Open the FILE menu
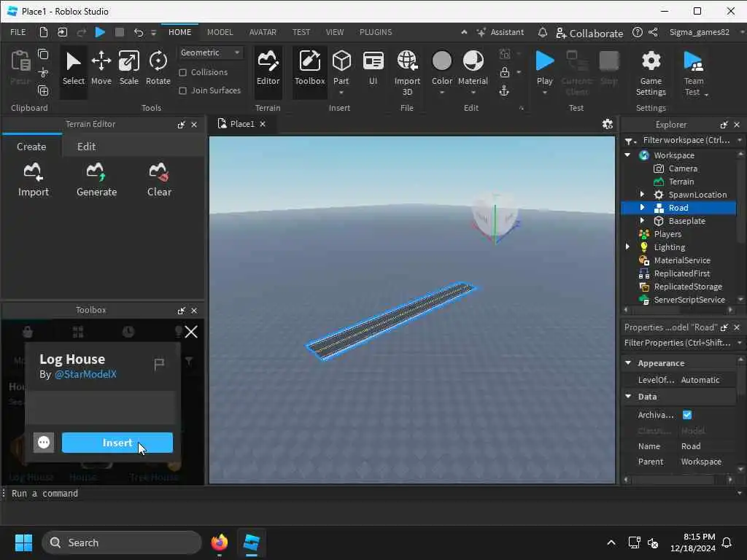The height and width of the screenshot is (560, 747). (x=18, y=32)
